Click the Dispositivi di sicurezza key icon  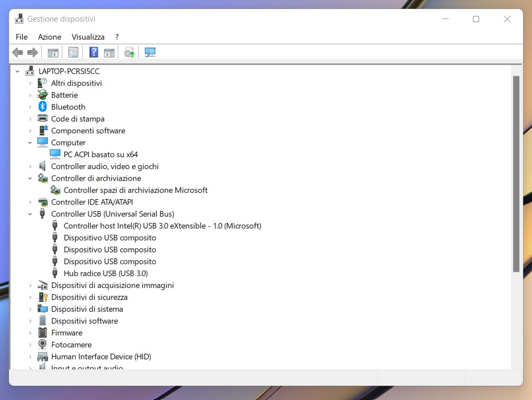[x=43, y=297]
